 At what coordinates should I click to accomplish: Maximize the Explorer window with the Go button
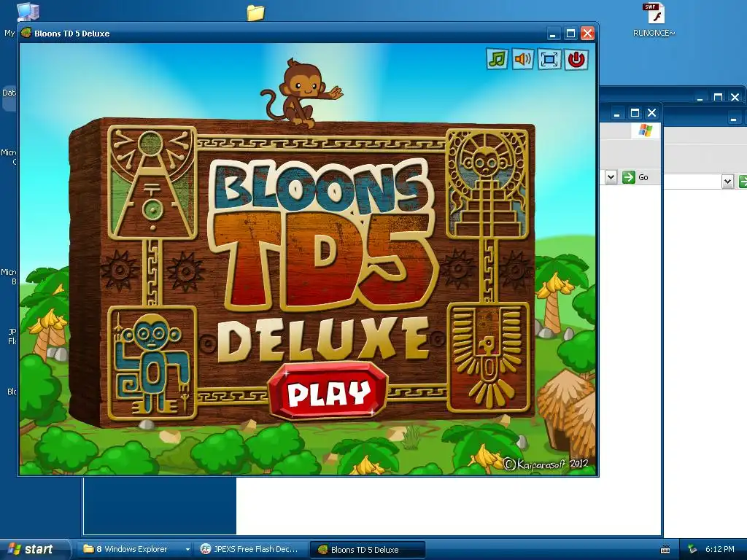(635, 113)
